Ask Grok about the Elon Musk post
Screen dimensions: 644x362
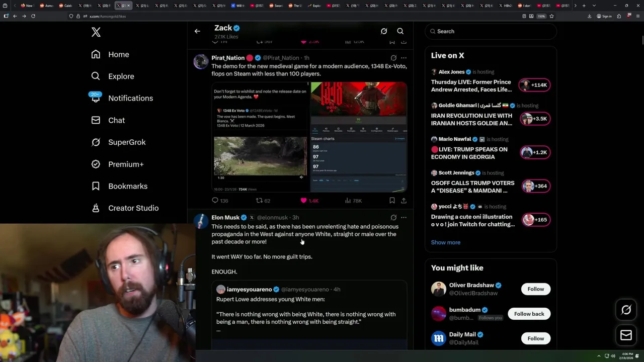click(393, 218)
